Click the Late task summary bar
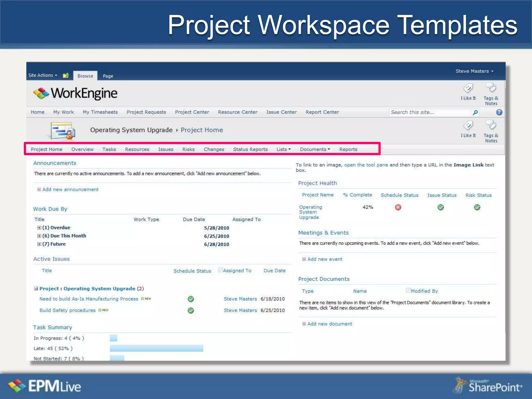The height and width of the screenshot is (399, 532). pos(156,348)
